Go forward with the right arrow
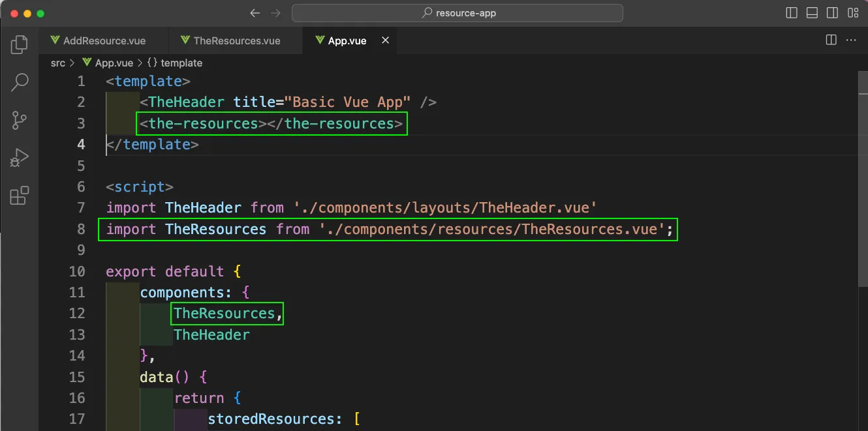Viewport: 868px width, 431px height. pos(276,13)
